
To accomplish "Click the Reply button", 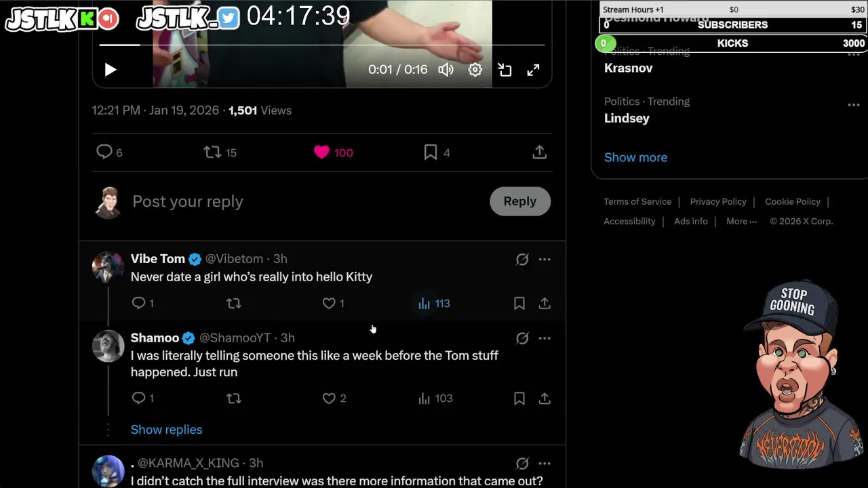I will (520, 201).
